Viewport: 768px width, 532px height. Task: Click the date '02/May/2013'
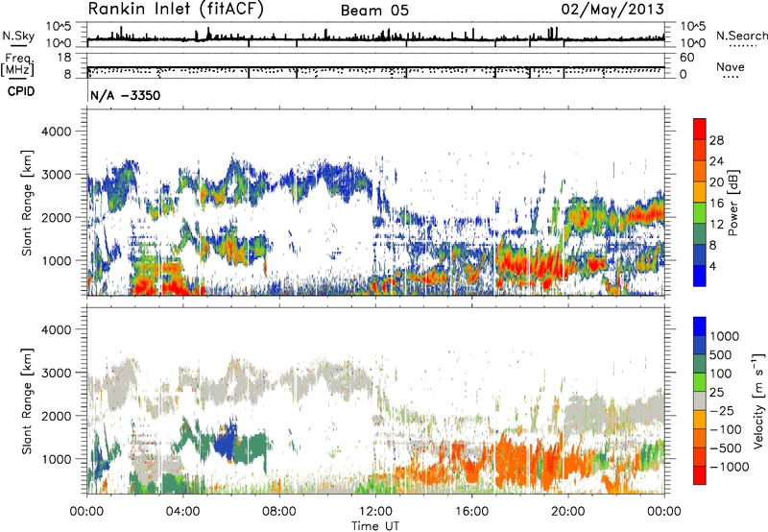coord(612,10)
